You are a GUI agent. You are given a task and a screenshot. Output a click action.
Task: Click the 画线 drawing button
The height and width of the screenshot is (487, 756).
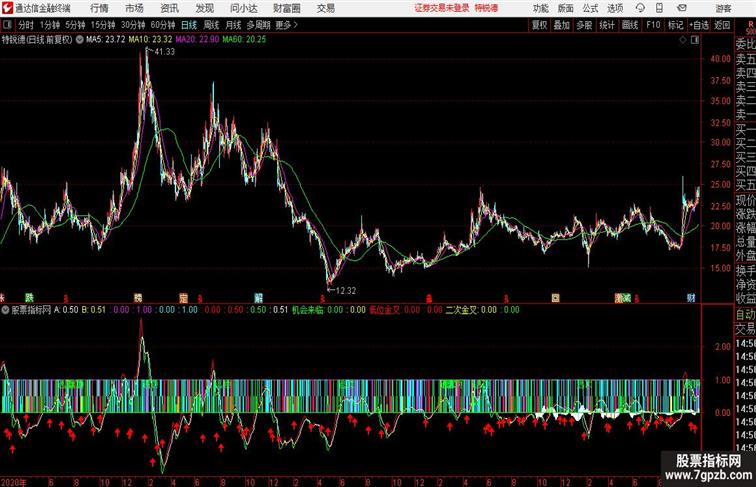tap(630, 25)
